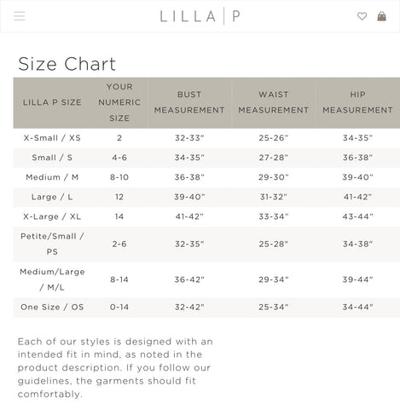The width and height of the screenshot is (400, 409).
Task: Click the Size Chart heading
Action: click(67, 64)
